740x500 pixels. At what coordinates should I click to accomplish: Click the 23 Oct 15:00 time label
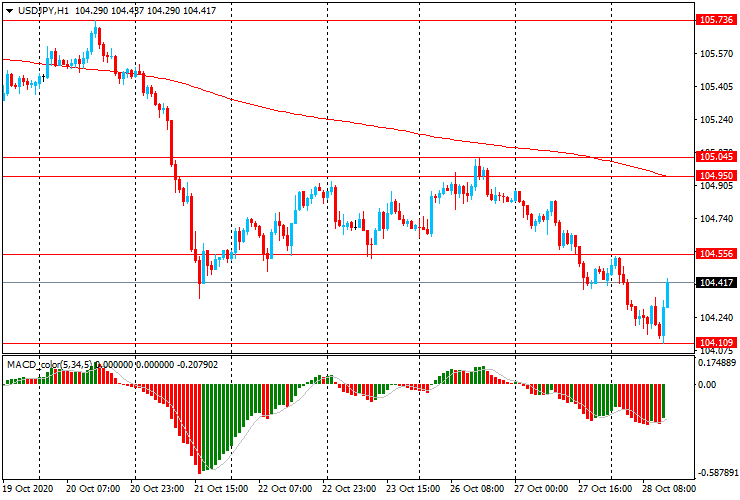point(413,489)
